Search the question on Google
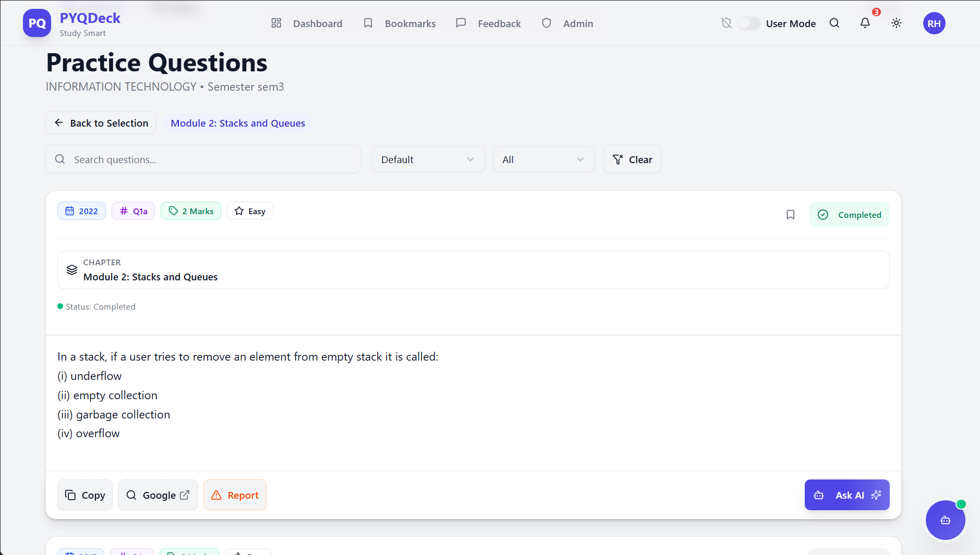 (158, 495)
